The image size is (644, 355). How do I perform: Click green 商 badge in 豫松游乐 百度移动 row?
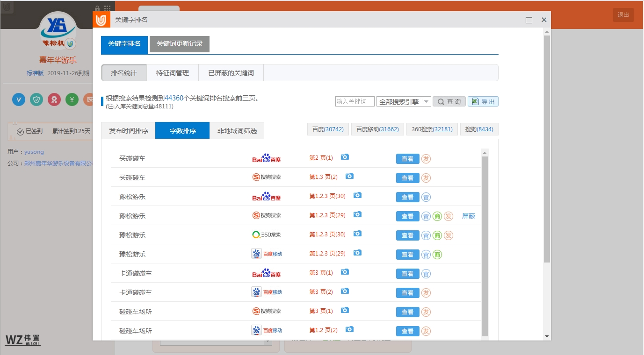pyautogui.click(x=437, y=255)
